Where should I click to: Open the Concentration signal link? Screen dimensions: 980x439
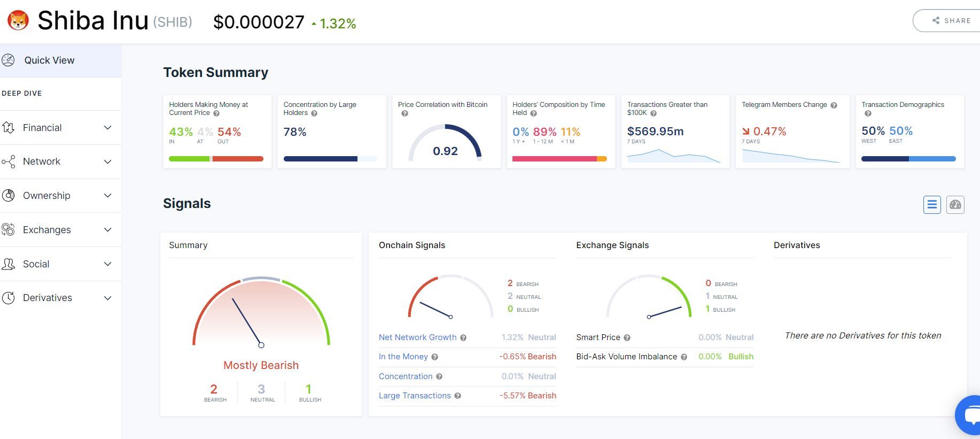click(x=406, y=376)
